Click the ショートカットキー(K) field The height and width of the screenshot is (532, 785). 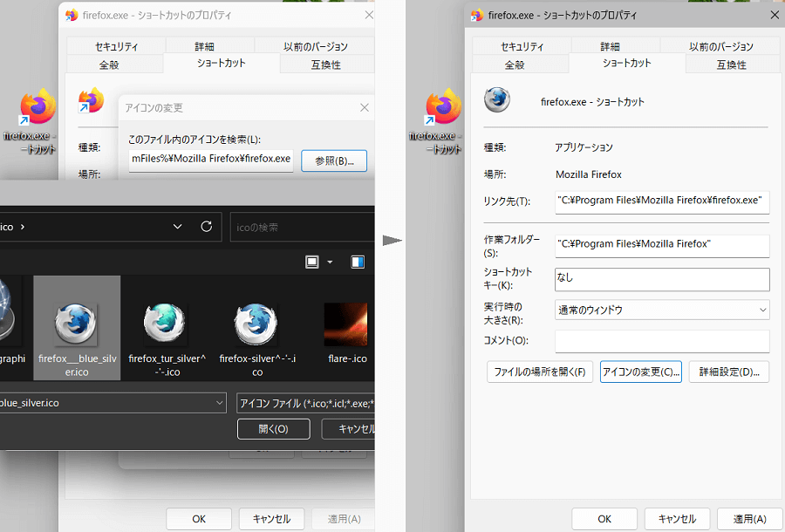662,279
